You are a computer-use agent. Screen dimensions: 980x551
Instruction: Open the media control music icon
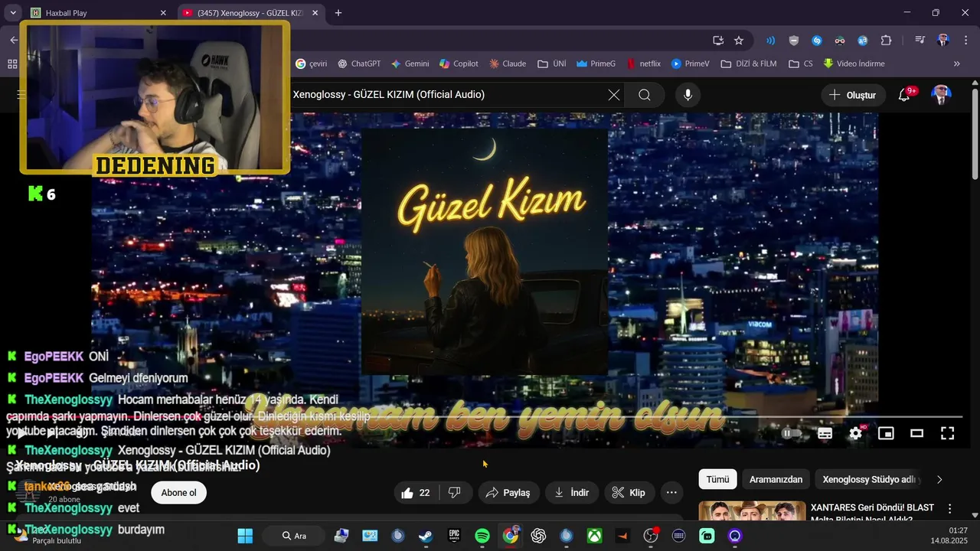coord(920,41)
